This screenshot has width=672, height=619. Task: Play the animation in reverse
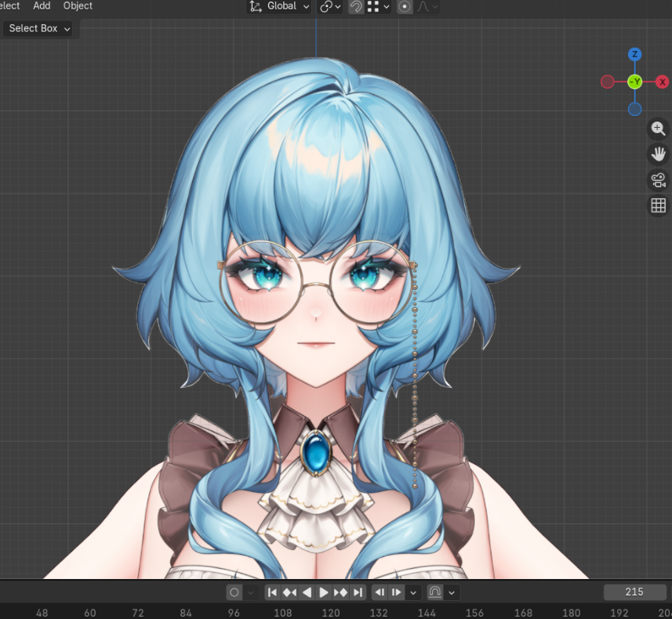pos(307,592)
